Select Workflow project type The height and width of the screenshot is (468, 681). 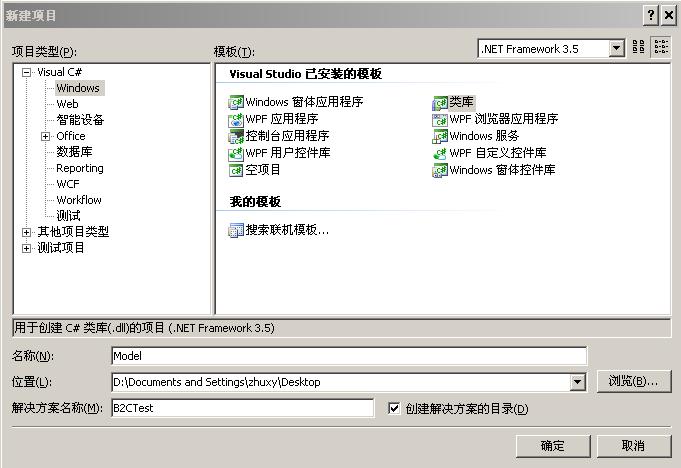[79, 200]
